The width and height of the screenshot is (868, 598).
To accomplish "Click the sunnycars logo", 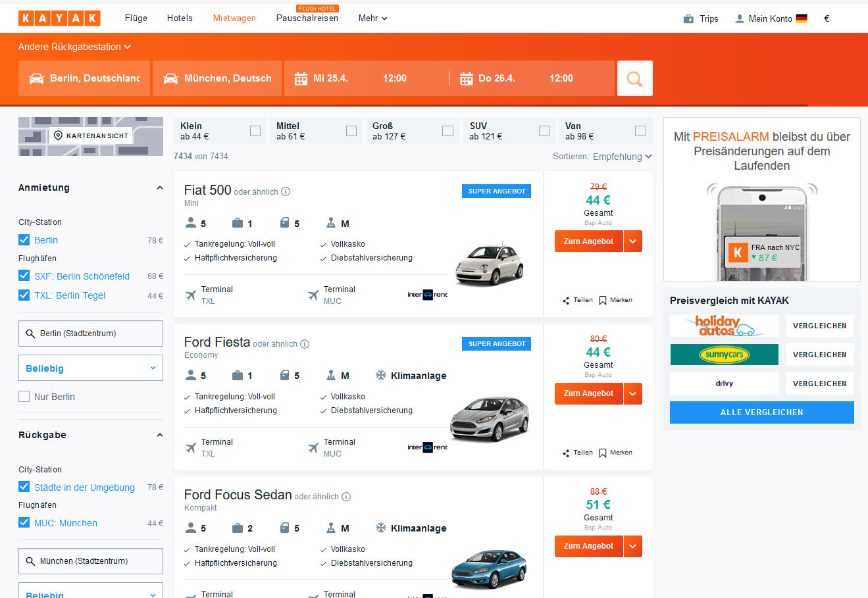I will [724, 355].
